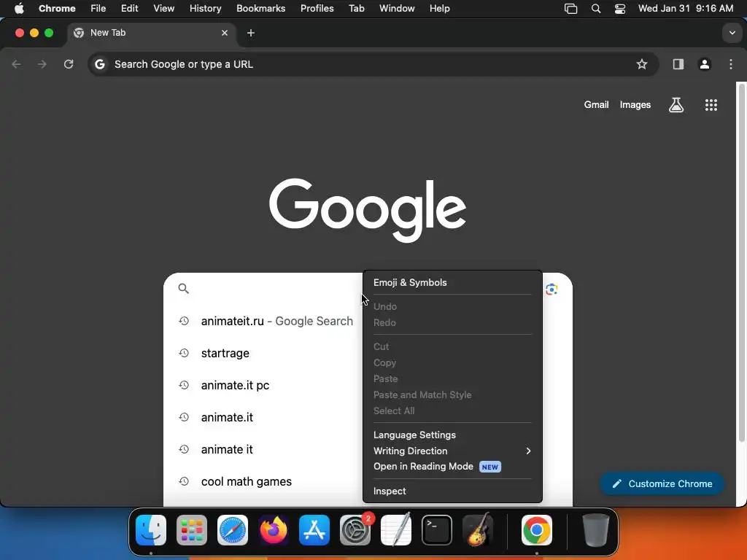Click the back navigation arrow
The height and width of the screenshot is (560, 747).
(16, 64)
